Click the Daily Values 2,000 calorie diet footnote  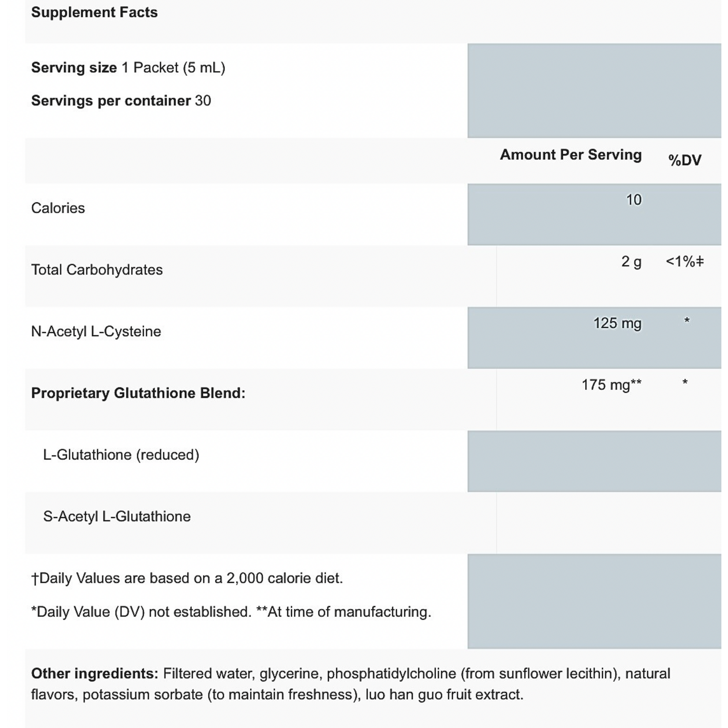pyautogui.click(x=187, y=578)
